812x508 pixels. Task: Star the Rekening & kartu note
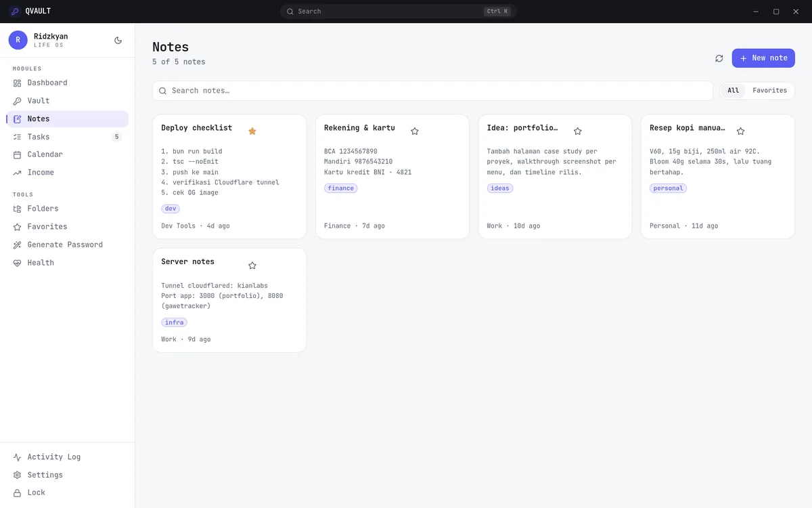[415, 131]
